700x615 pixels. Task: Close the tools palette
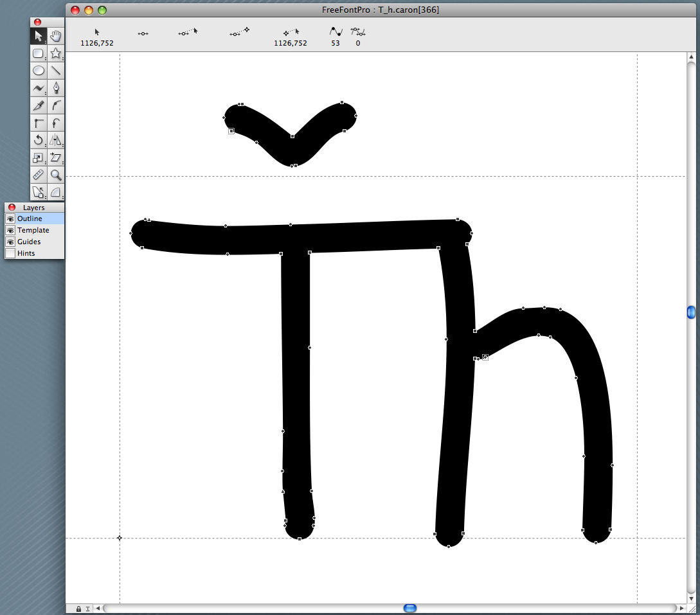tap(37, 22)
